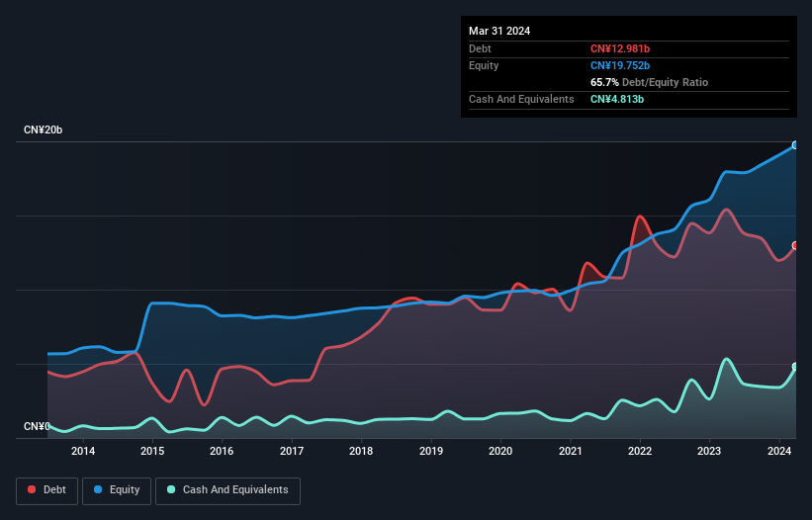Toggle the Debt series legend button
This screenshot has height=520, width=812.
(47, 490)
